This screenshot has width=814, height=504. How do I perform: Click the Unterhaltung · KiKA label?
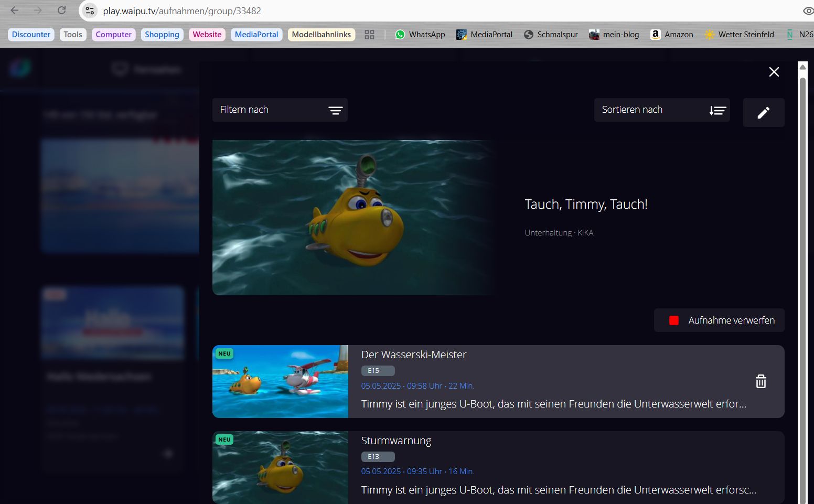559,232
